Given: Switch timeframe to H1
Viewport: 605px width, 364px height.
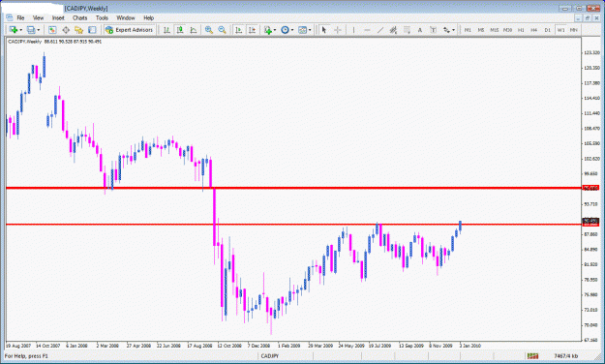Looking at the screenshot, I should click(x=521, y=30).
